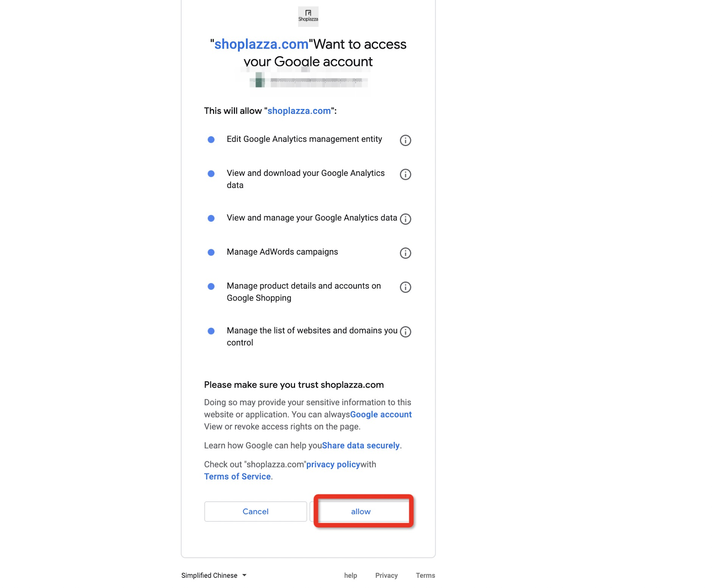
Task: Click the blue bullet beside Manage AdWords campaigns
Action: [x=211, y=252]
